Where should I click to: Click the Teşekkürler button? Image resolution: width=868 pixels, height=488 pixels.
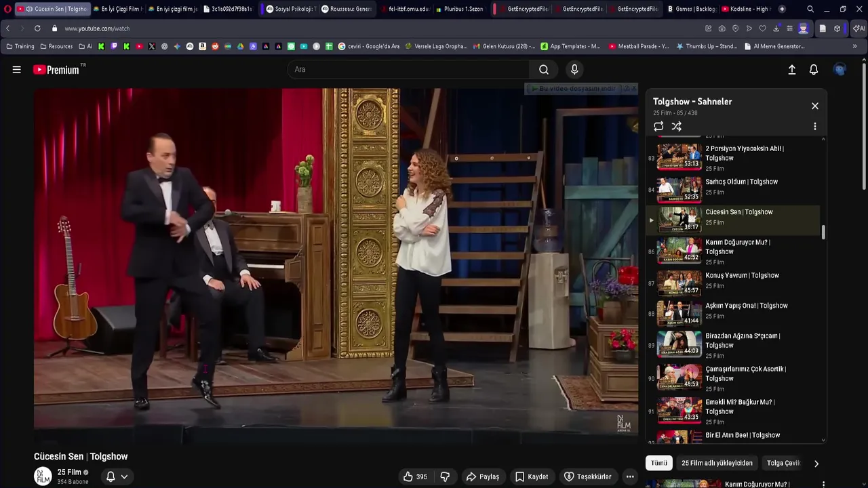587,476
